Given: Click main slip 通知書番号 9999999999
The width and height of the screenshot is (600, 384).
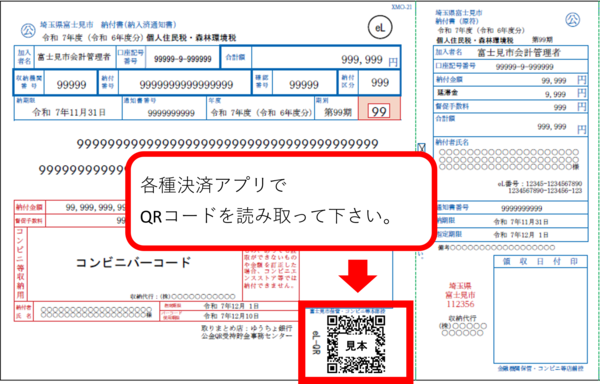Looking at the screenshot, I should click(x=171, y=113).
